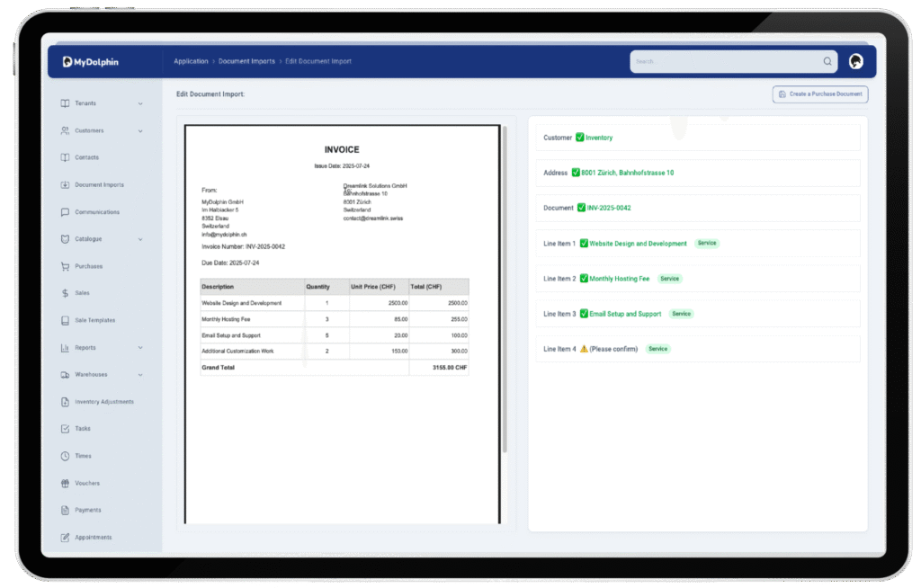Toggle the green check next to Customer Inventory
The height and width of the screenshot is (588, 921).
pos(580,138)
